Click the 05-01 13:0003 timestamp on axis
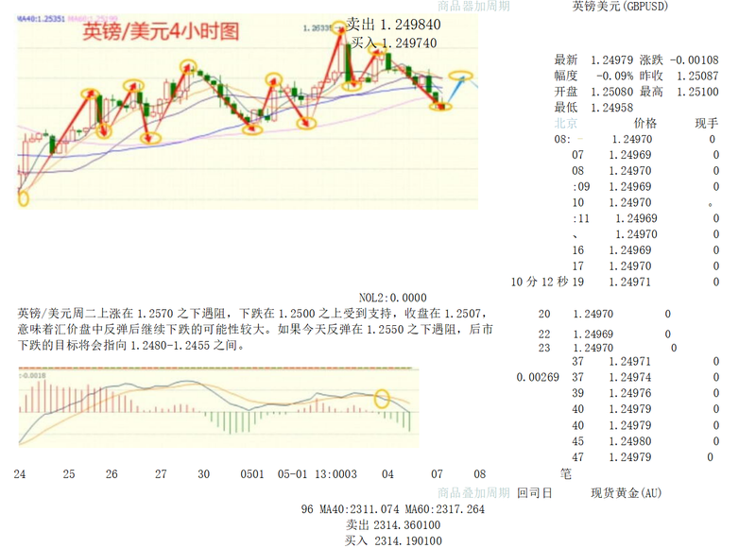 tap(317, 474)
